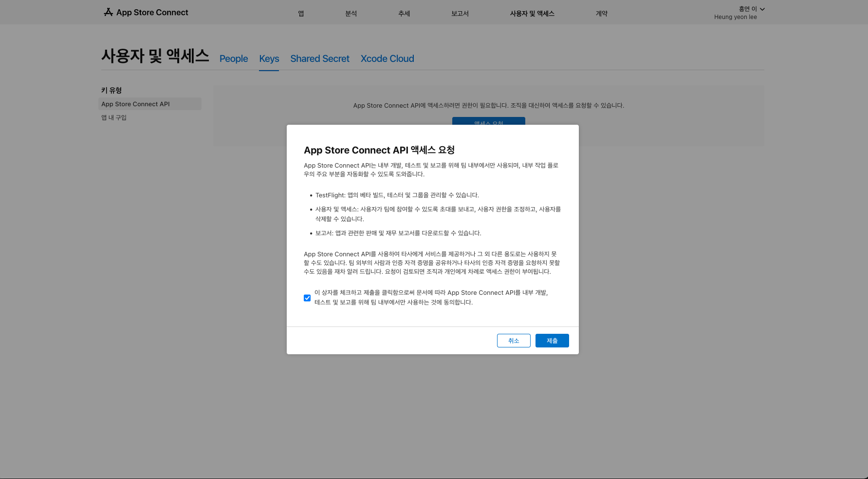Open the 계약 navigation item
Viewport: 868px width, 479px height.
pos(602,14)
